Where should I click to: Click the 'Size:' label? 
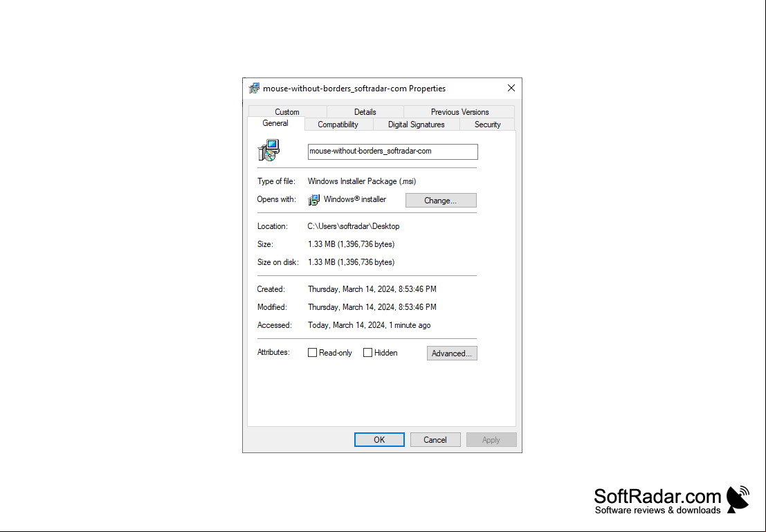(x=265, y=244)
